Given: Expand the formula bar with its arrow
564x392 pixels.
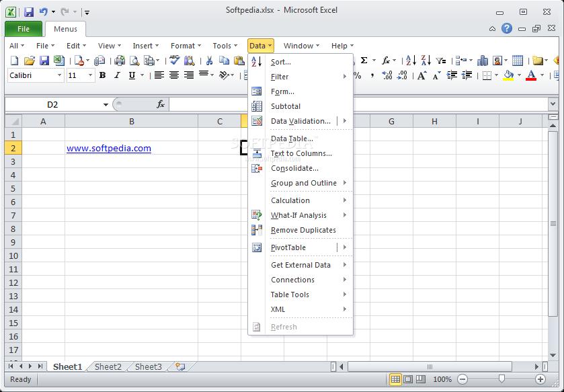Looking at the screenshot, I should click(553, 104).
